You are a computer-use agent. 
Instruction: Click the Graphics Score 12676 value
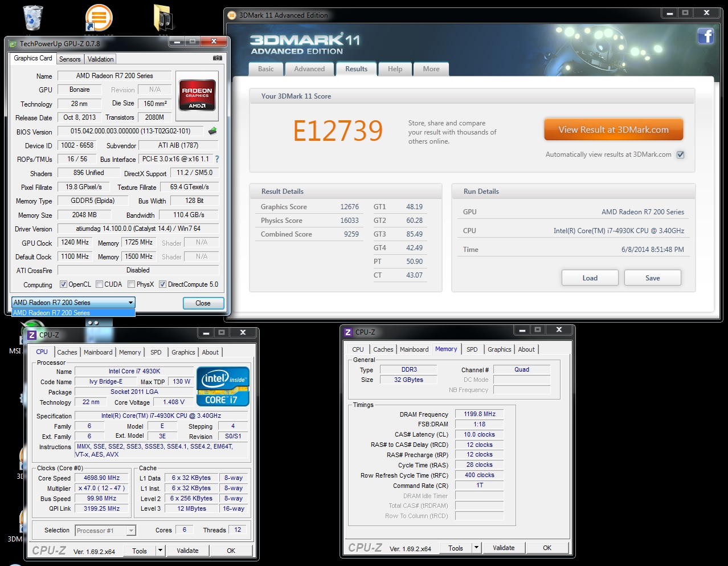[349, 207]
